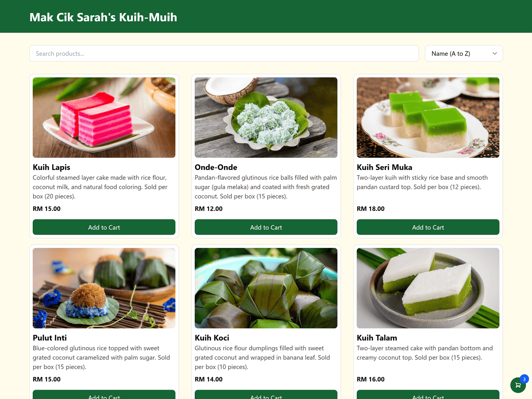Add Onde-Onde to cart
Screen dimensions: 532x399
point(266,227)
